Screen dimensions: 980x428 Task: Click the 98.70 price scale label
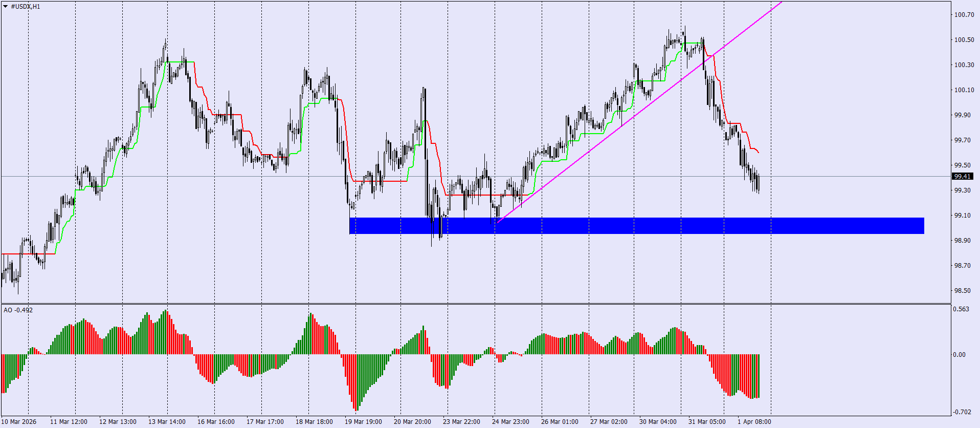pyautogui.click(x=963, y=266)
